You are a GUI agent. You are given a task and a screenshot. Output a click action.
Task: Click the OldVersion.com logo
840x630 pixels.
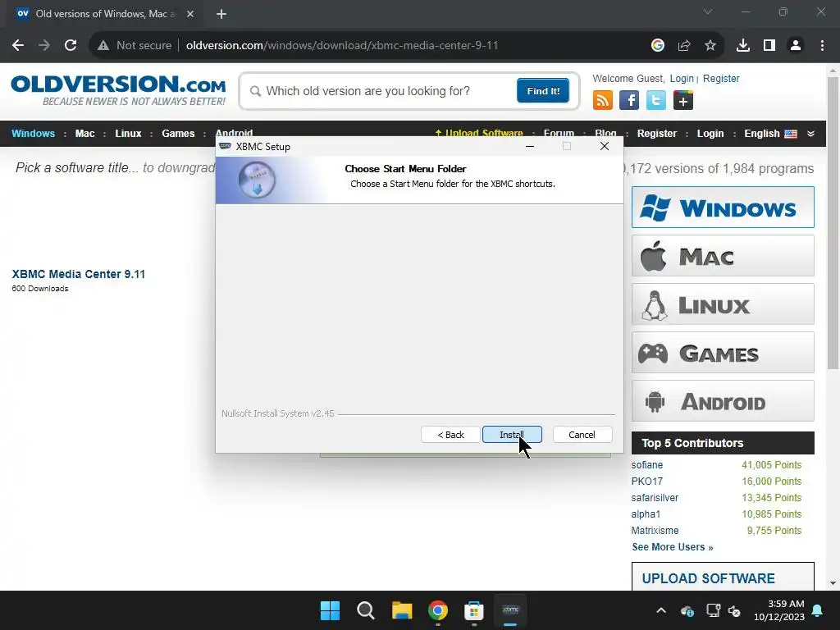coord(118,90)
